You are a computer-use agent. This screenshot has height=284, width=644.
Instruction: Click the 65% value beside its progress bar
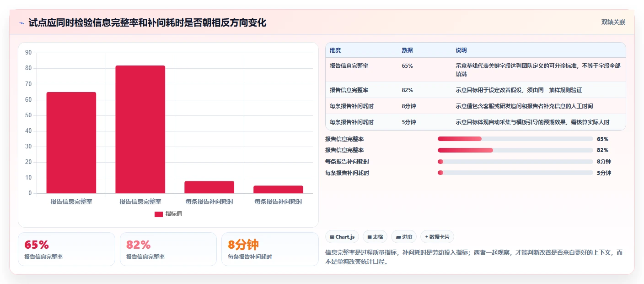click(602, 139)
